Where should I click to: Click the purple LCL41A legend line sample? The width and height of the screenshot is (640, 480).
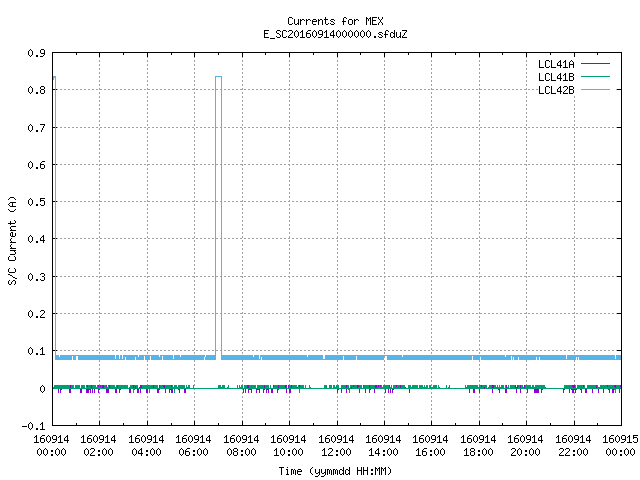(x=595, y=64)
